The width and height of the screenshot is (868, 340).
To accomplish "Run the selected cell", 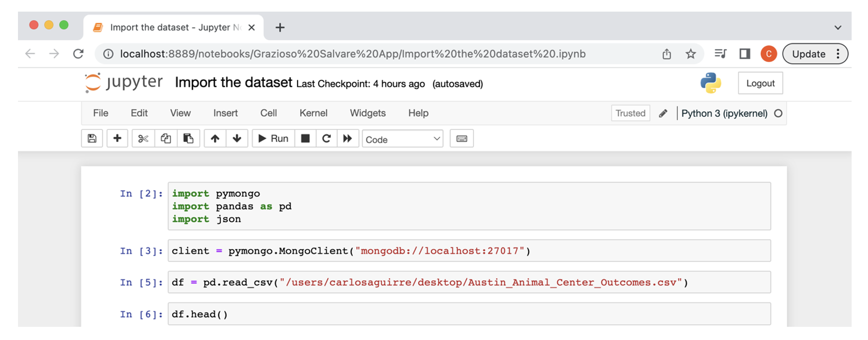I will coord(273,138).
